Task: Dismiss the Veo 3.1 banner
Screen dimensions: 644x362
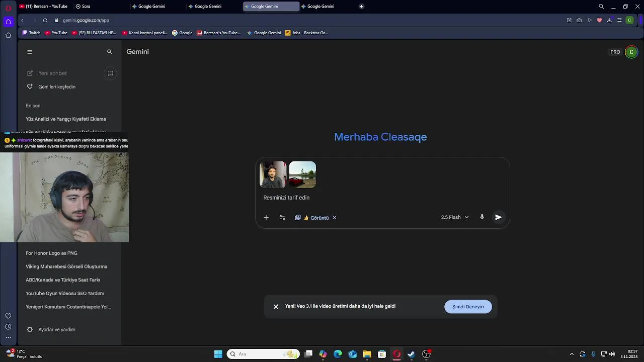Action: 276,307
